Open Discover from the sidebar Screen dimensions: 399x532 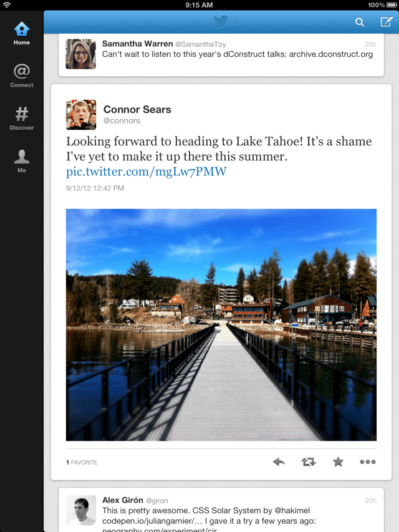point(21,115)
